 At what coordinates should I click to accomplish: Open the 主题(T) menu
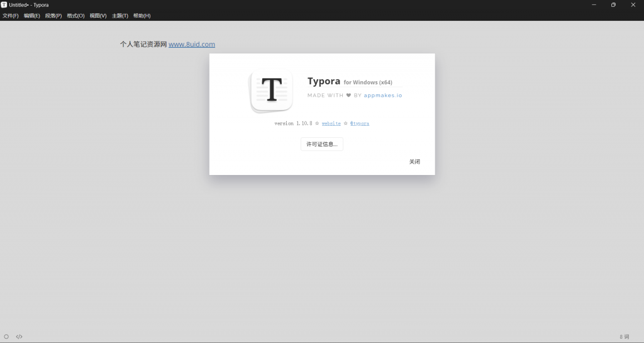click(120, 16)
